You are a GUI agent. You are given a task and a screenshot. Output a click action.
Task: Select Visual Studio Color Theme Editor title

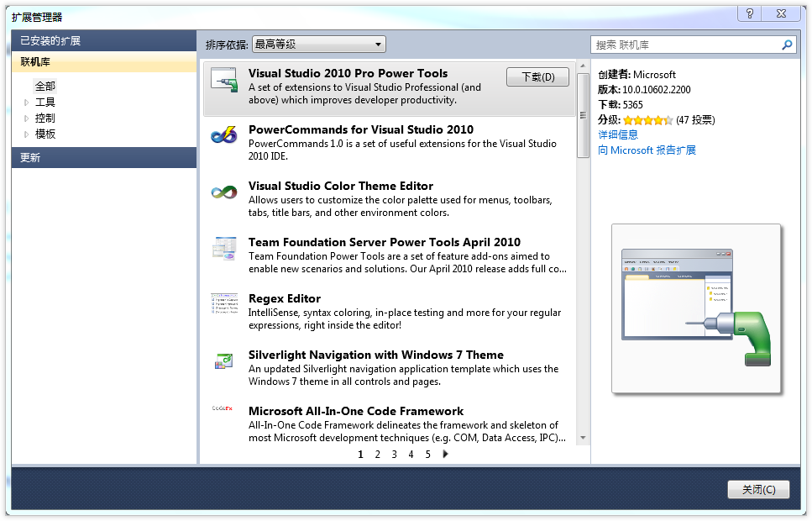pyautogui.click(x=341, y=186)
